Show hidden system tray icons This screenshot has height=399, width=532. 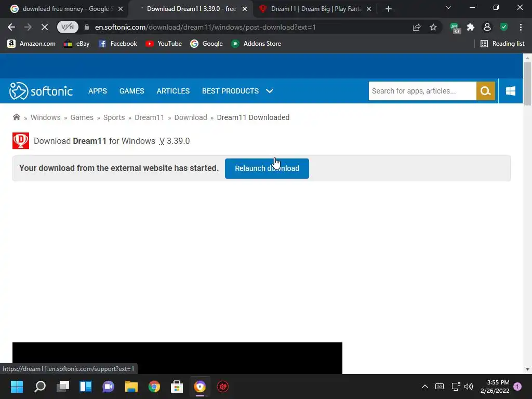click(425, 387)
